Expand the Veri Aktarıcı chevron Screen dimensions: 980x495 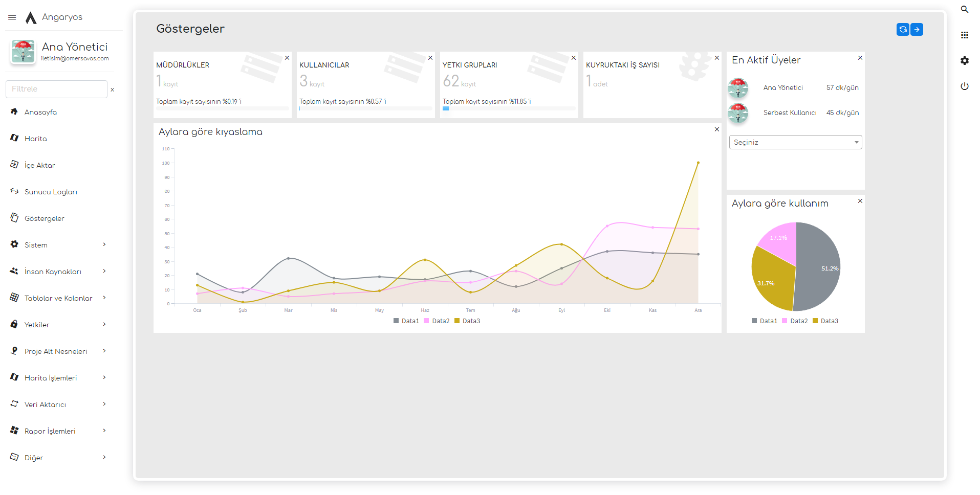click(104, 404)
